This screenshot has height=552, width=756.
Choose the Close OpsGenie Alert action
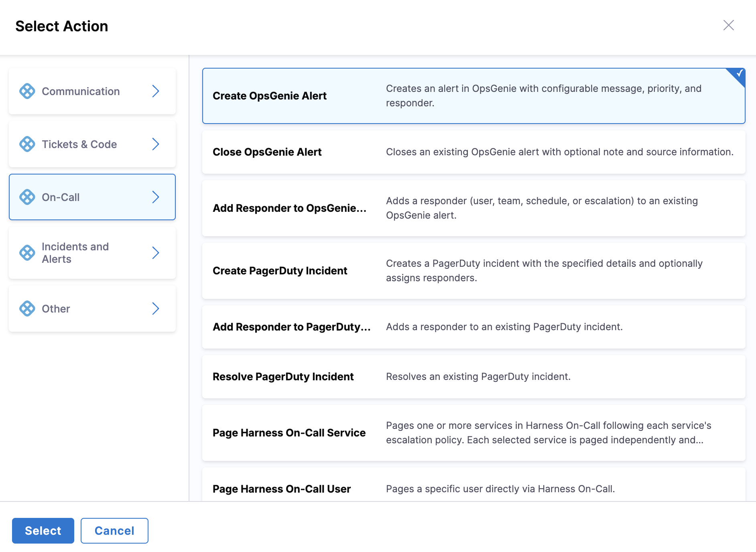point(474,152)
